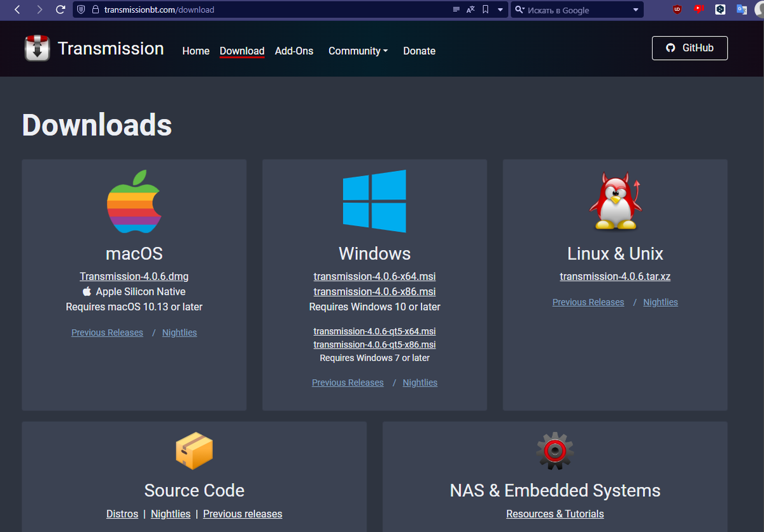The height and width of the screenshot is (532, 764).
Task: Expand the search field history dropdown arrow
Action: pyautogui.click(x=635, y=10)
